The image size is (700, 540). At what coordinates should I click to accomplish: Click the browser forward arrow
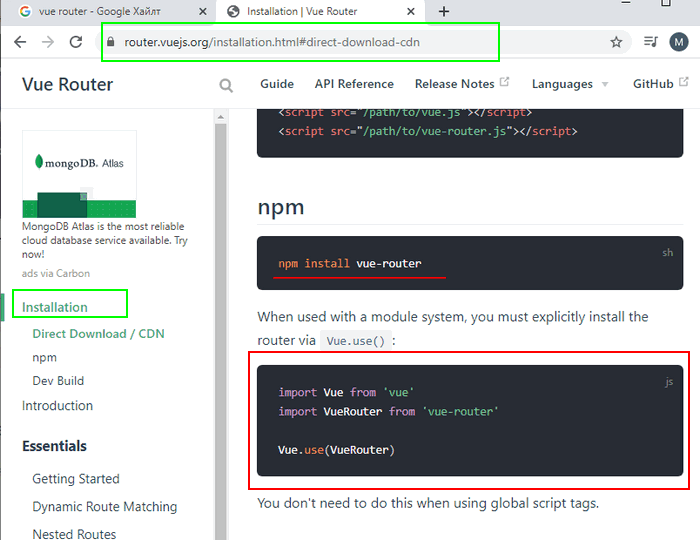(x=48, y=42)
